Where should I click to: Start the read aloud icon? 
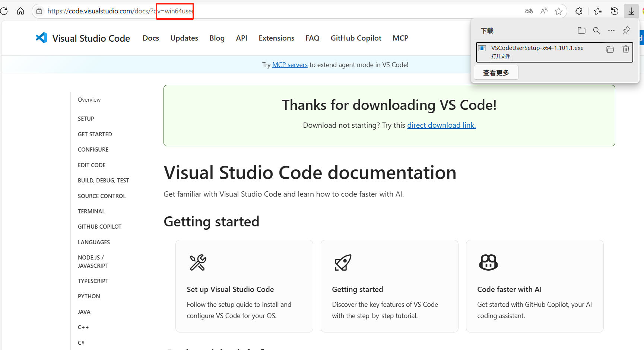pos(544,11)
